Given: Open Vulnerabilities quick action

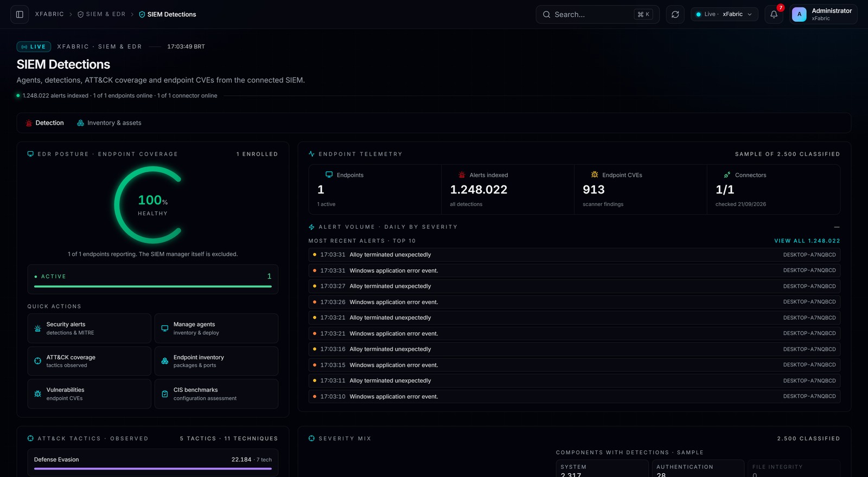Looking at the screenshot, I should pyautogui.click(x=89, y=394).
